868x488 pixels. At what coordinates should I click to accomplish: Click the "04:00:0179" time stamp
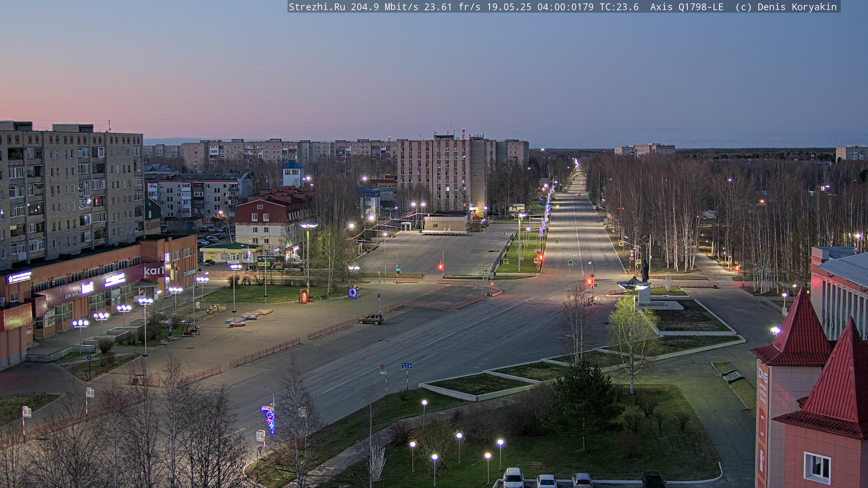565,7
